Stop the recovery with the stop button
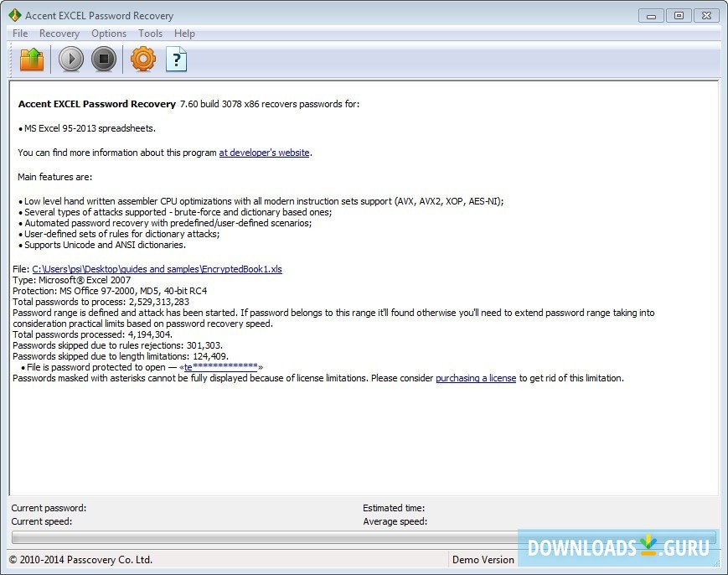728x575 pixels. 104,60
